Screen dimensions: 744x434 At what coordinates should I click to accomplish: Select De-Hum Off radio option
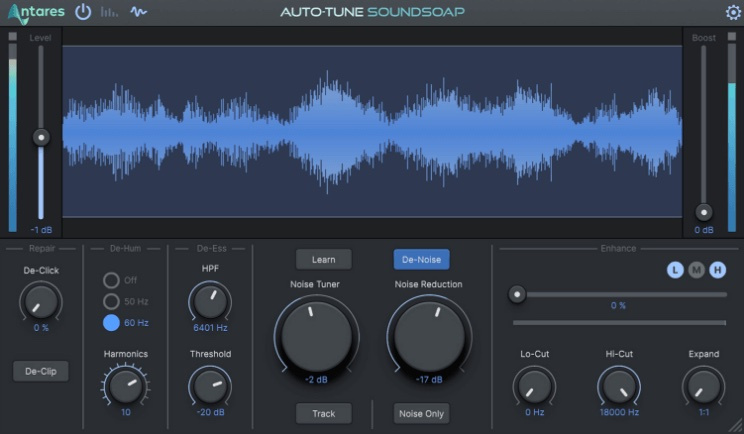(x=111, y=280)
